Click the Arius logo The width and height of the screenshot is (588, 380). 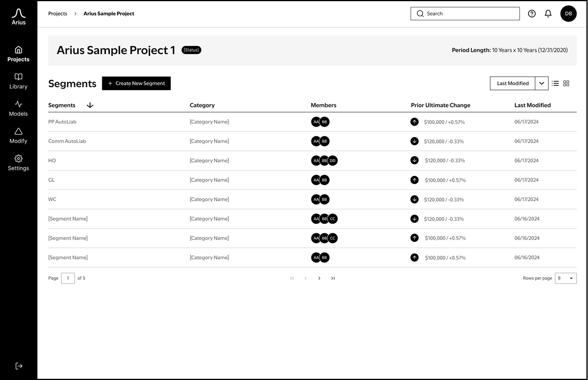pyautogui.click(x=18, y=17)
